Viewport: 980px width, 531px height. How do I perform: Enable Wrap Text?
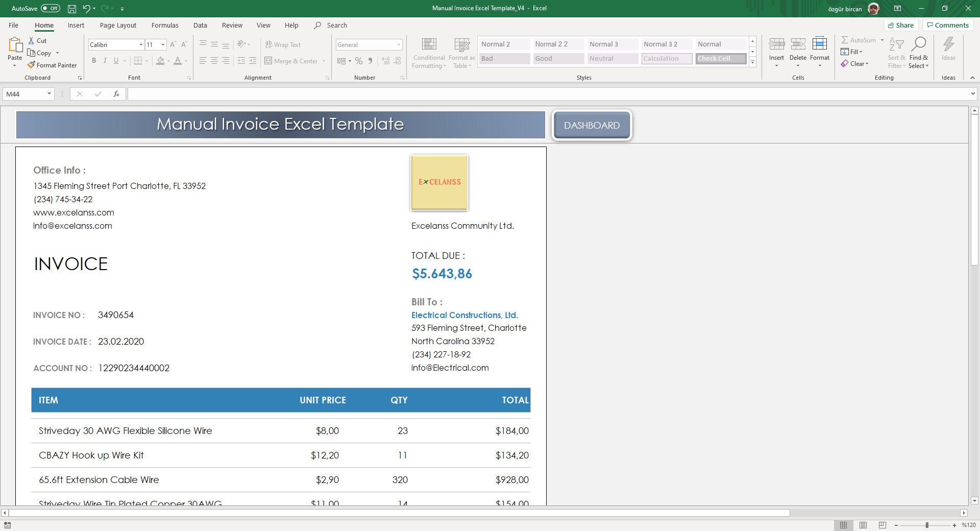click(x=283, y=45)
